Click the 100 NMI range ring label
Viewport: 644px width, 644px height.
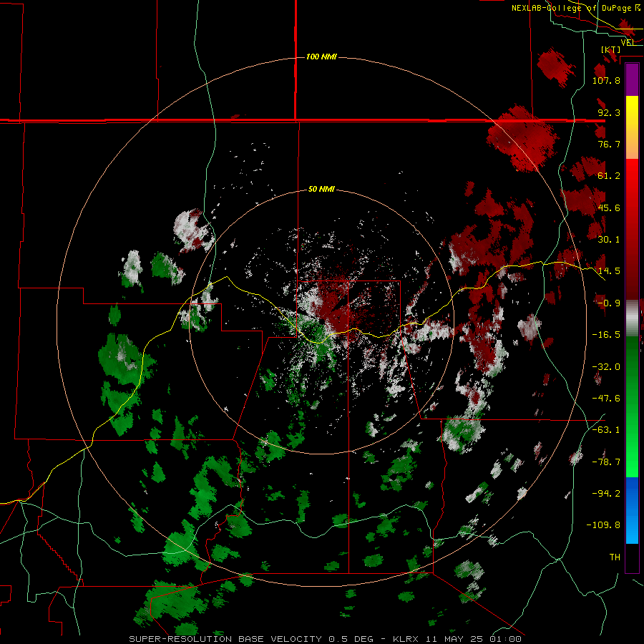pos(321,57)
